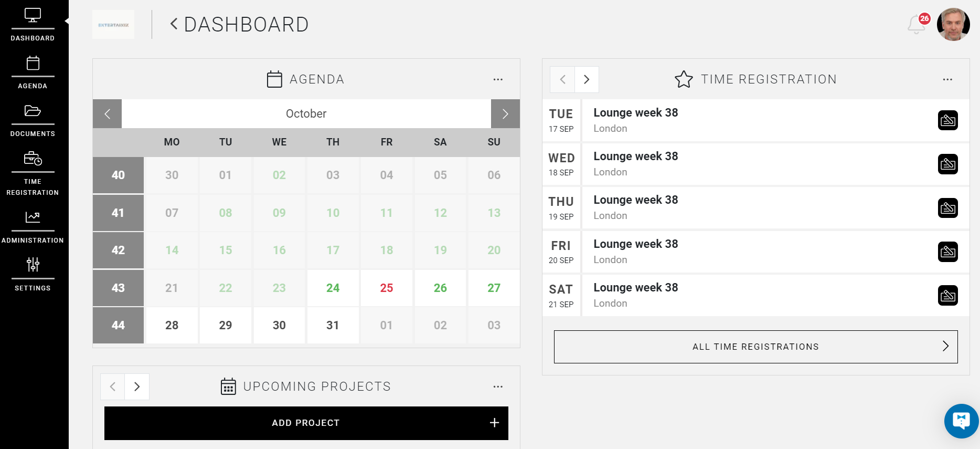This screenshot has width=980, height=449.
Task: Select October 25 in the calendar
Action: 386,288
